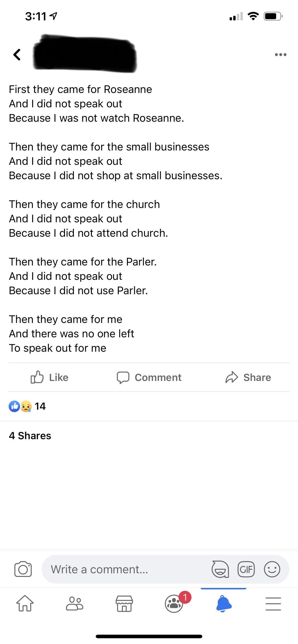The height and width of the screenshot is (644, 298).
Task: Open the hamburger menu tab
Action: click(x=273, y=604)
